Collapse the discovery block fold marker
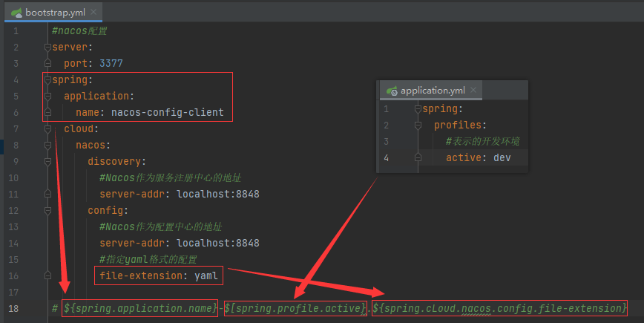Viewport: 644px width, 323px height. point(47,162)
